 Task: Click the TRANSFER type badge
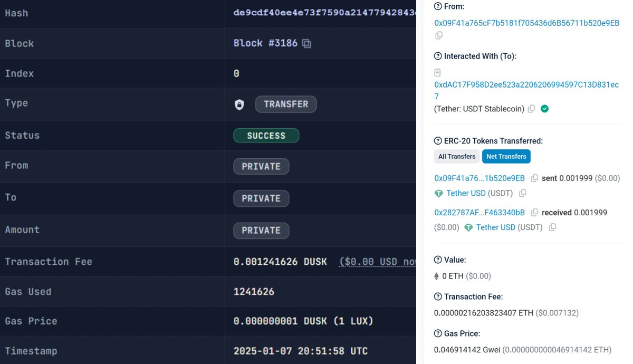(286, 104)
